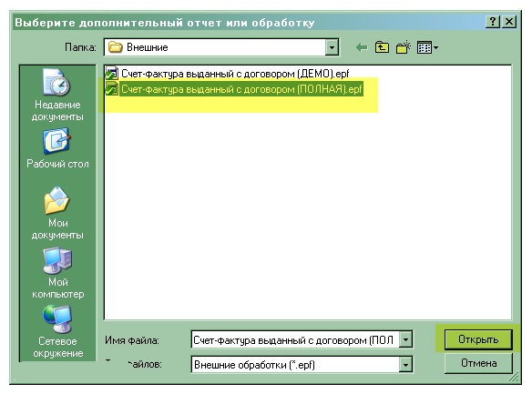Image resolution: width=532 pixels, height=394 pixels.
Task: Close the file selection dialog
Action: pos(509,22)
